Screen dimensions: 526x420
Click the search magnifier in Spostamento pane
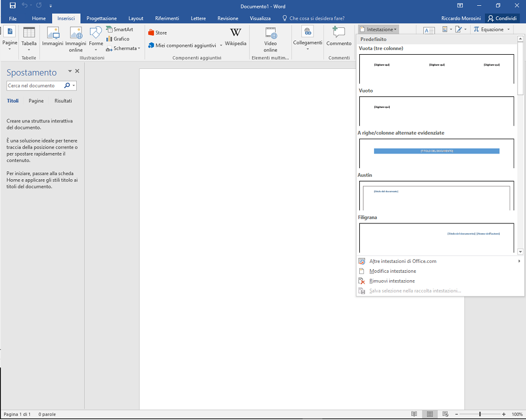pyautogui.click(x=67, y=86)
